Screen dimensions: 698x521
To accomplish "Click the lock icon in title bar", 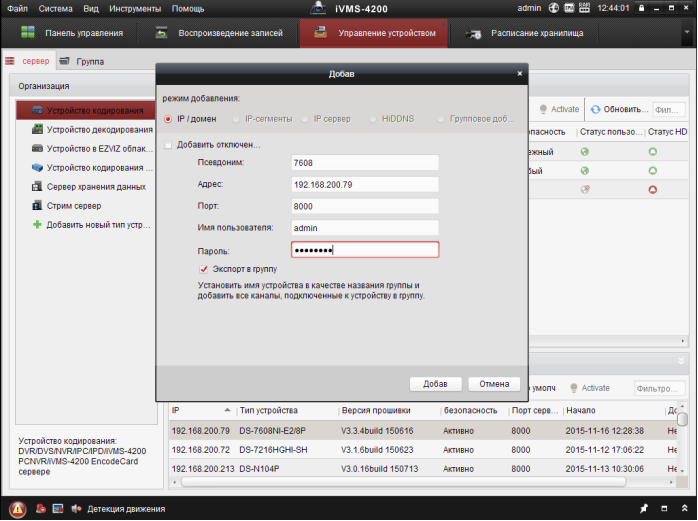I will 641,8.
